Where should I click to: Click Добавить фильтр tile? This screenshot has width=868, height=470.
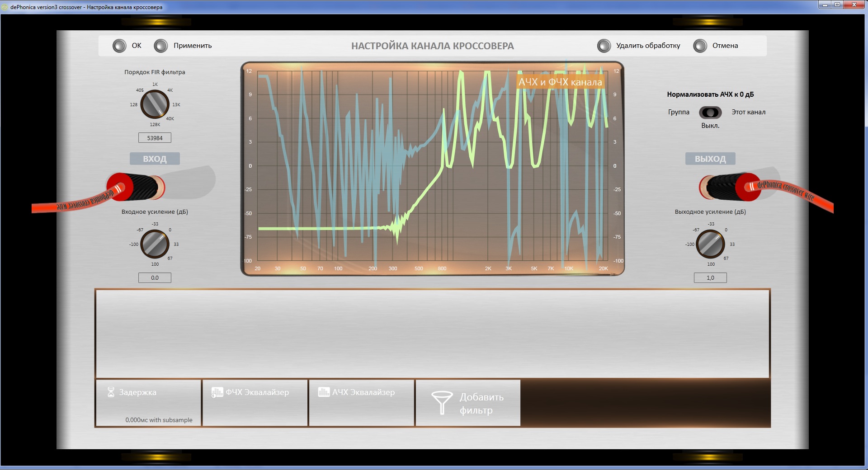(x=468, y=403)
